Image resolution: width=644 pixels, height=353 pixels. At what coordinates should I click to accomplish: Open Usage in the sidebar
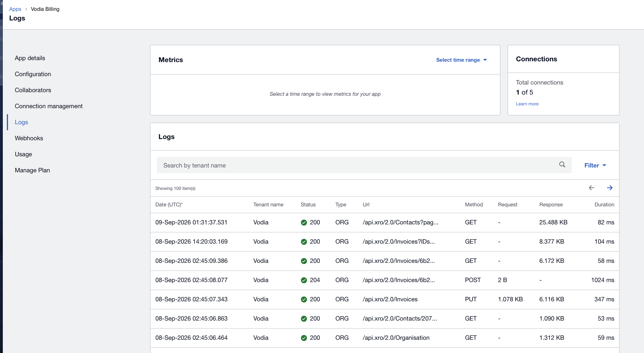23,154
